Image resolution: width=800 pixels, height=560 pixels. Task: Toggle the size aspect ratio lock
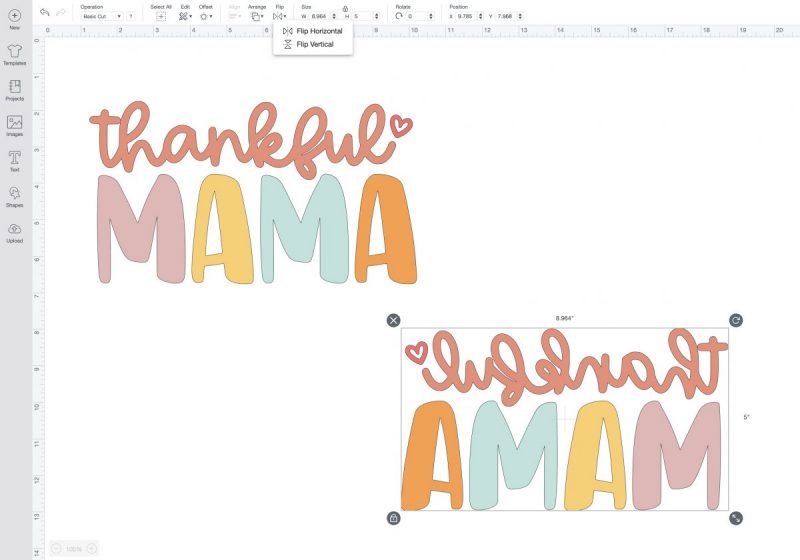[x=345, y=9]
